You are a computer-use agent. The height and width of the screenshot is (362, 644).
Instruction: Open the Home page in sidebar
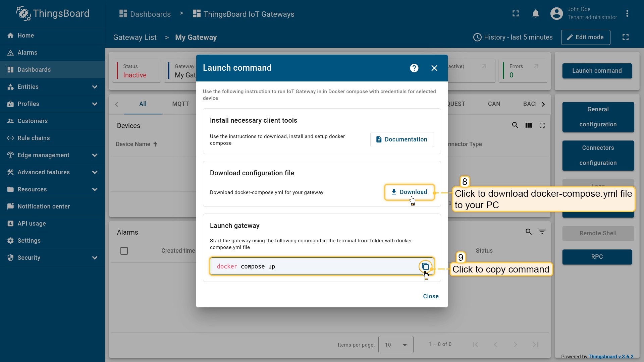(52, 36)
